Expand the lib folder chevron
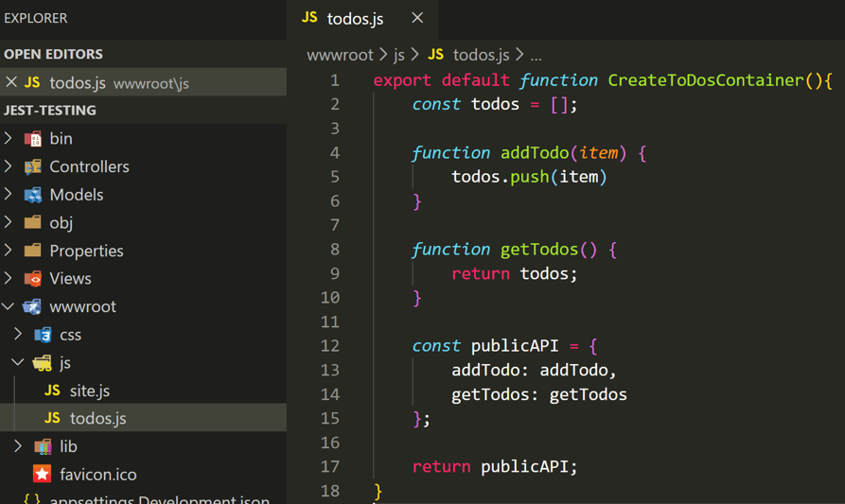This screenshot has height=504, width=845. coord(18,446)
